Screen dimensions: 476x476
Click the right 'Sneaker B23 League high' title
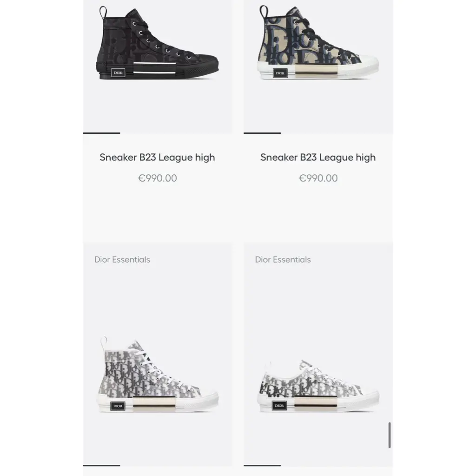(x=318, y=157)
